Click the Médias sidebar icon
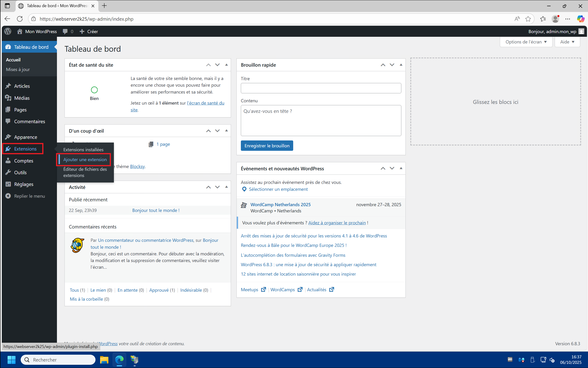The image size is (588, 368). pos(8,98)
